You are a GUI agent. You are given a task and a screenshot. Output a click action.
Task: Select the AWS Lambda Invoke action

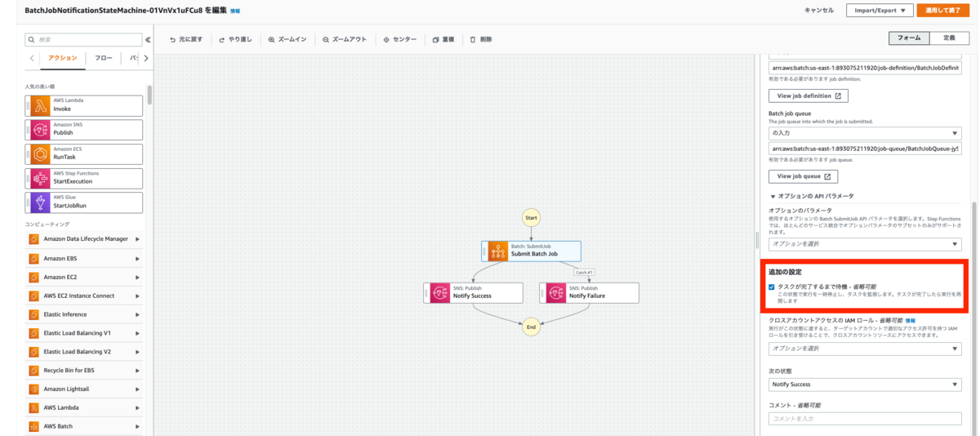click(84, 105)
